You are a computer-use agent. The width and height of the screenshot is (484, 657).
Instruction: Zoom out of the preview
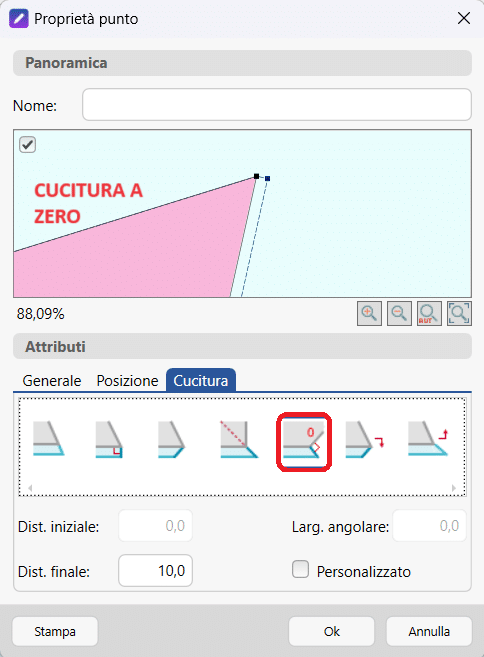tap(399, 313)
